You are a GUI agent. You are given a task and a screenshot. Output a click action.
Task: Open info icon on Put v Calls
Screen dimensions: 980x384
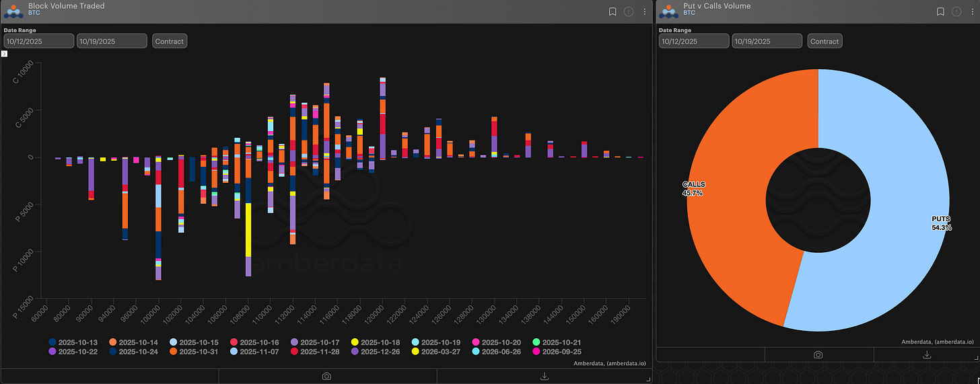pos(956,11)
